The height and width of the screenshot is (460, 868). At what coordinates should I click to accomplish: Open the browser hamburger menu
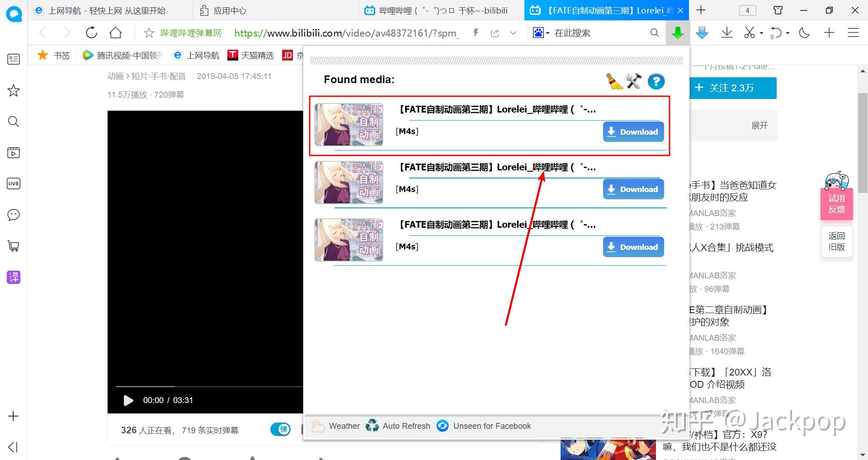(853, 33)
